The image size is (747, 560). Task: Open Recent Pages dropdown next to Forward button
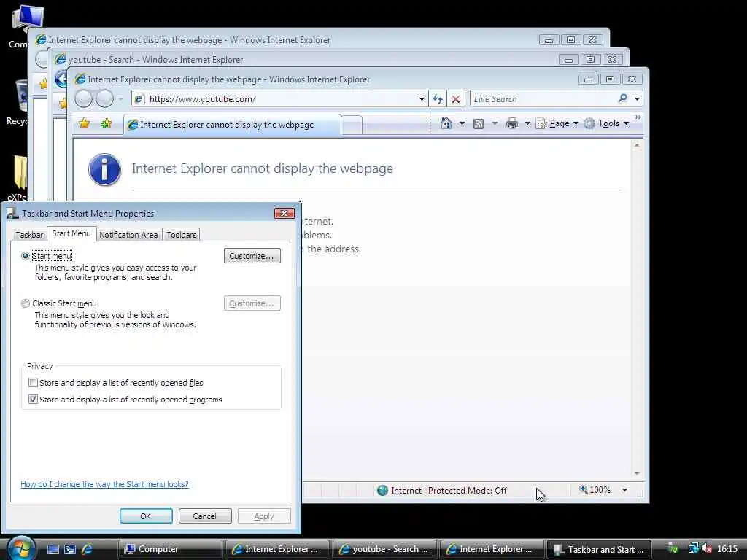[x=120, y=99]
